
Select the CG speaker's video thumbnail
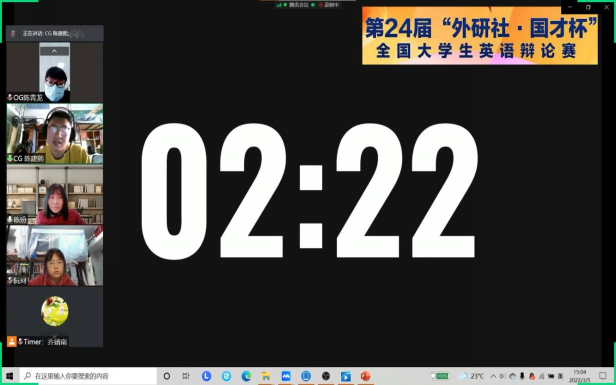(x=55, y=134)
